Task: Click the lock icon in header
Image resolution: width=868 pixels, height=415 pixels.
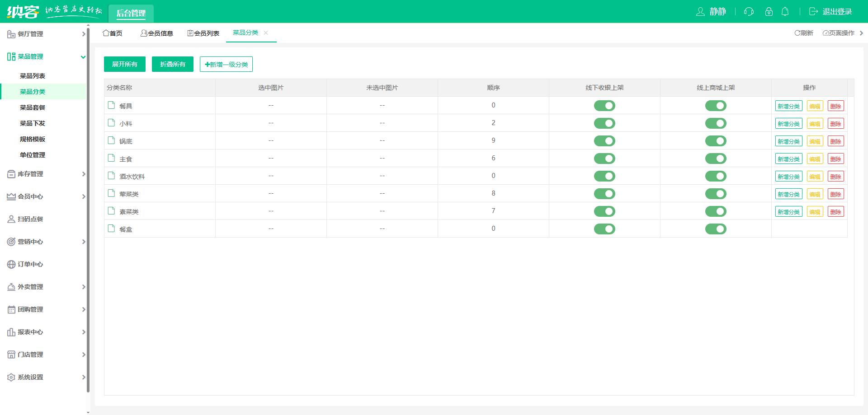Action: tap(769, 12)
